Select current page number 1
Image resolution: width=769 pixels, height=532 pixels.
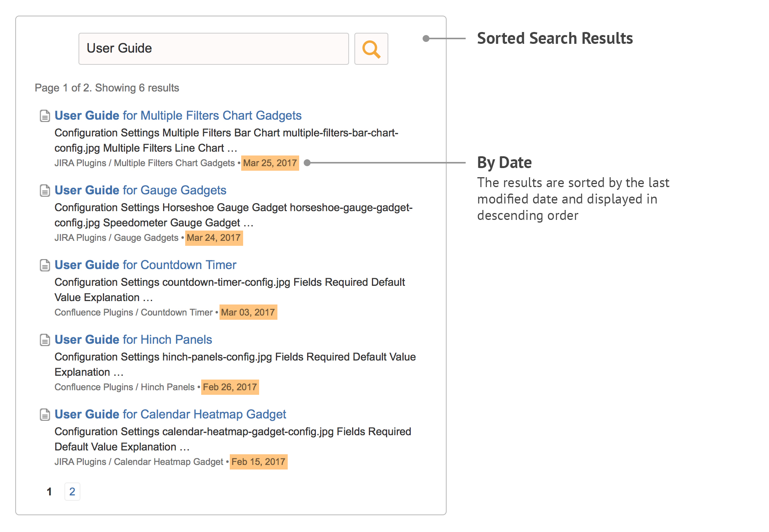point(49,492)
